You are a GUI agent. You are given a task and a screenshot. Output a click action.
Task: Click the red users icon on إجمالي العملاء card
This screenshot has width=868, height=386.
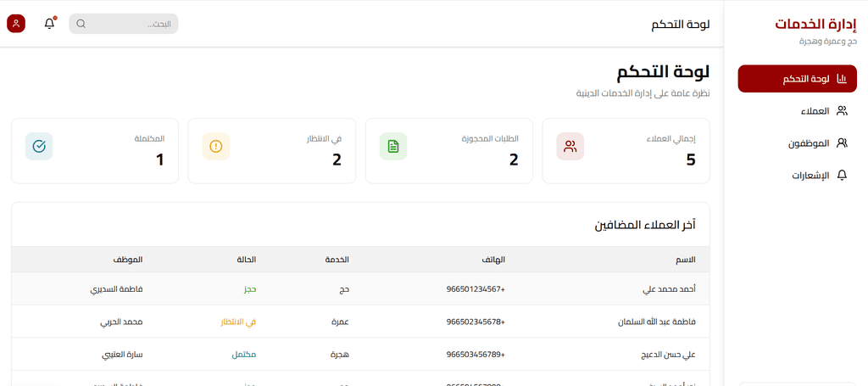pos(570,147)
